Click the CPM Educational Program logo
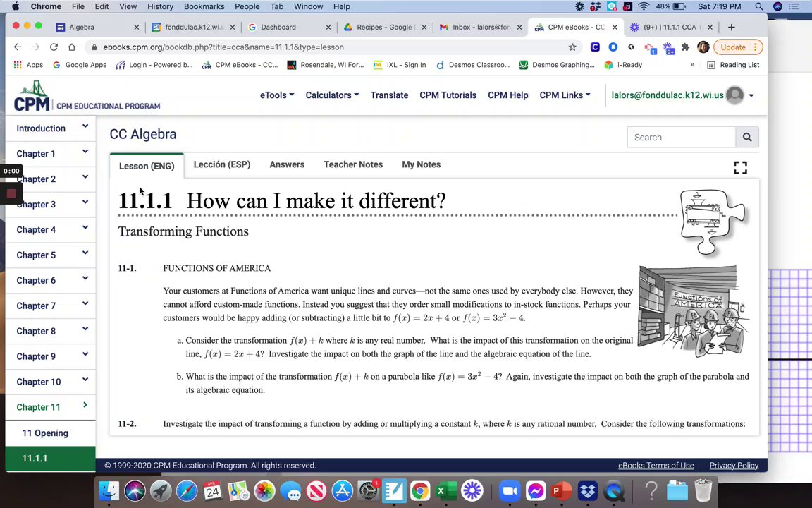The image size is (812, 508). (x=87, y=96)
